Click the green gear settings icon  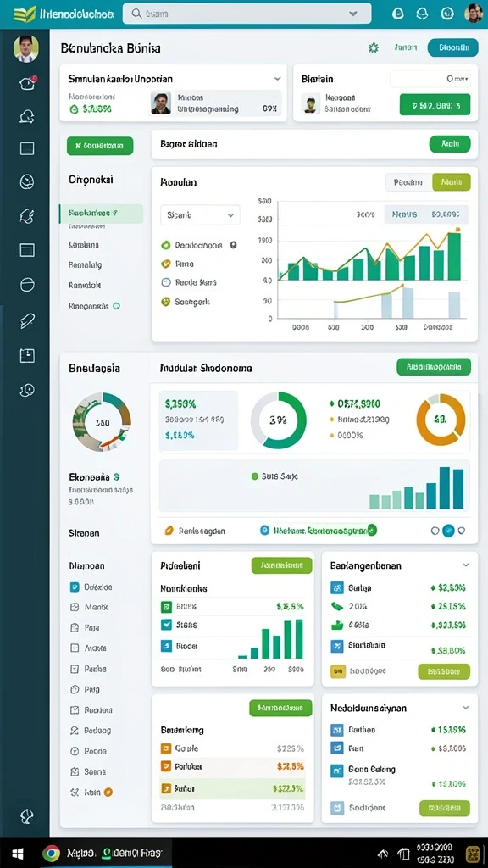374,48
